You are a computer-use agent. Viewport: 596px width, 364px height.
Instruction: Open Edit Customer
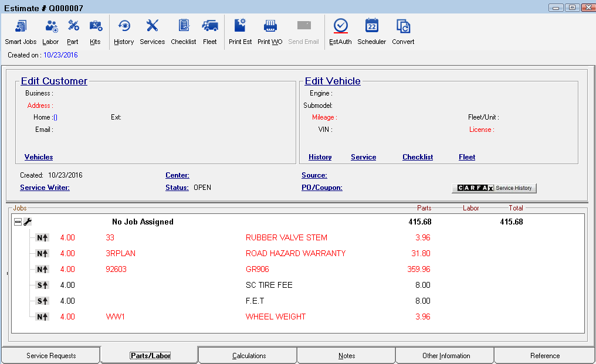[53, 81]
